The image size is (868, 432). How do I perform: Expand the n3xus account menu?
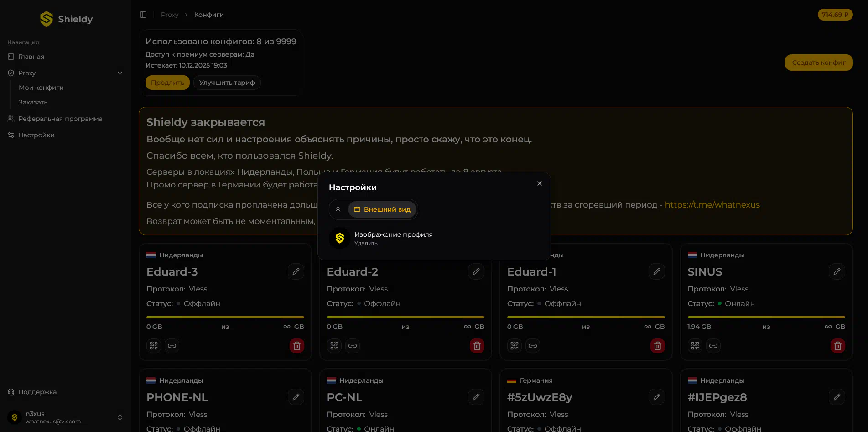66,417
